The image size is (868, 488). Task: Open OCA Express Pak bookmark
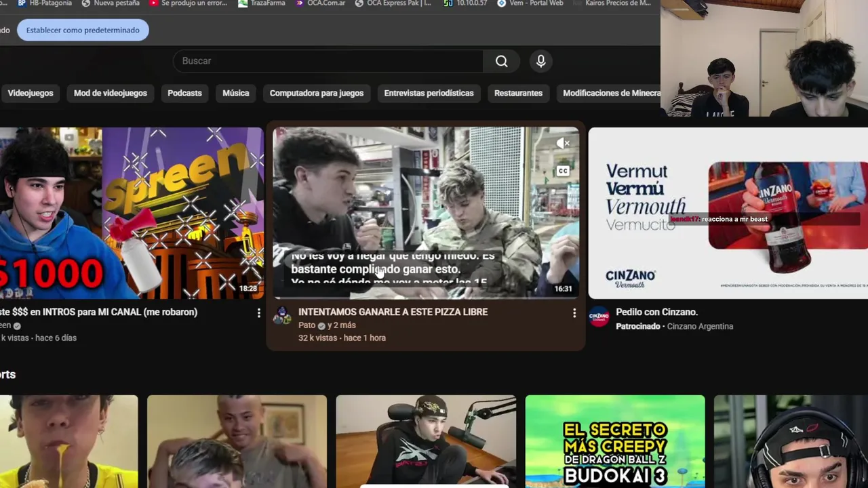[x=393, y=3]
